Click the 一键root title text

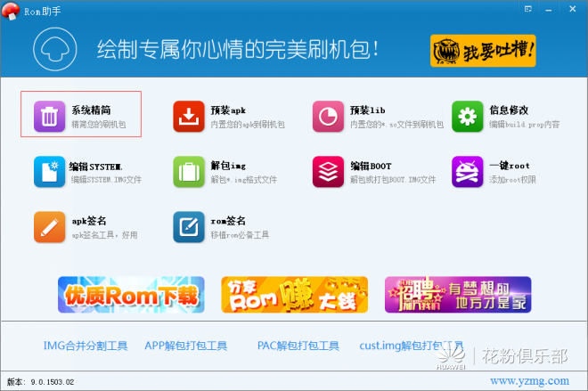coord(510,166)
